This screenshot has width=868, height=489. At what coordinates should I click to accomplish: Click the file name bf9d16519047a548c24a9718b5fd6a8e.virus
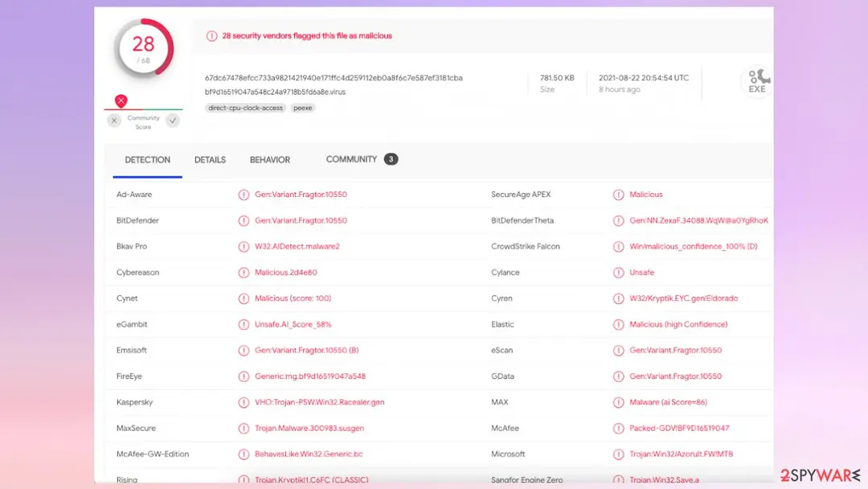click(x=275, y=92)
